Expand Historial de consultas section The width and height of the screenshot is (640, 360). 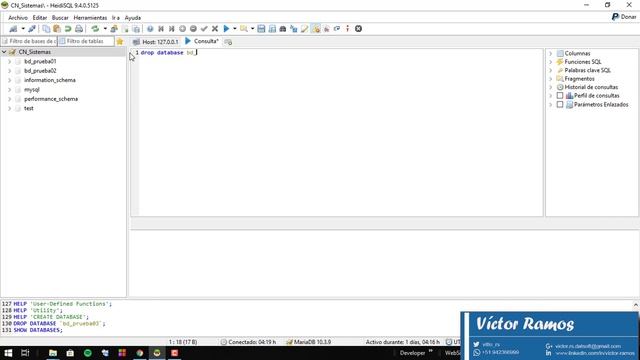coord(551,87)
